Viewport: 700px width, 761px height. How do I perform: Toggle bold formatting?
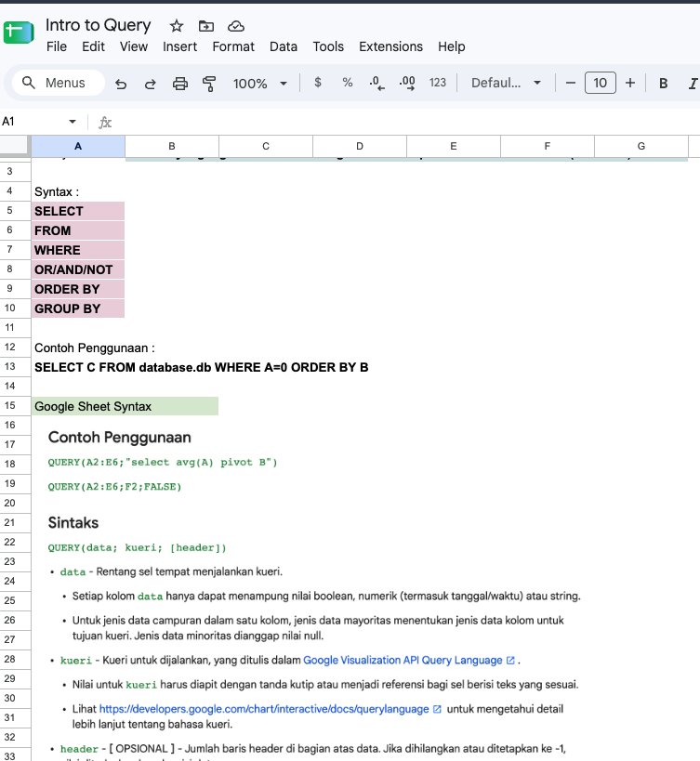663,84
